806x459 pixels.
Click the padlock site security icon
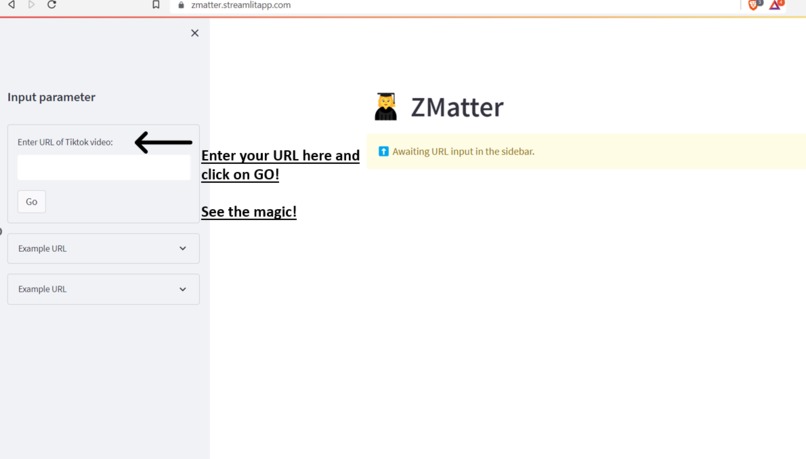point(181,5)
